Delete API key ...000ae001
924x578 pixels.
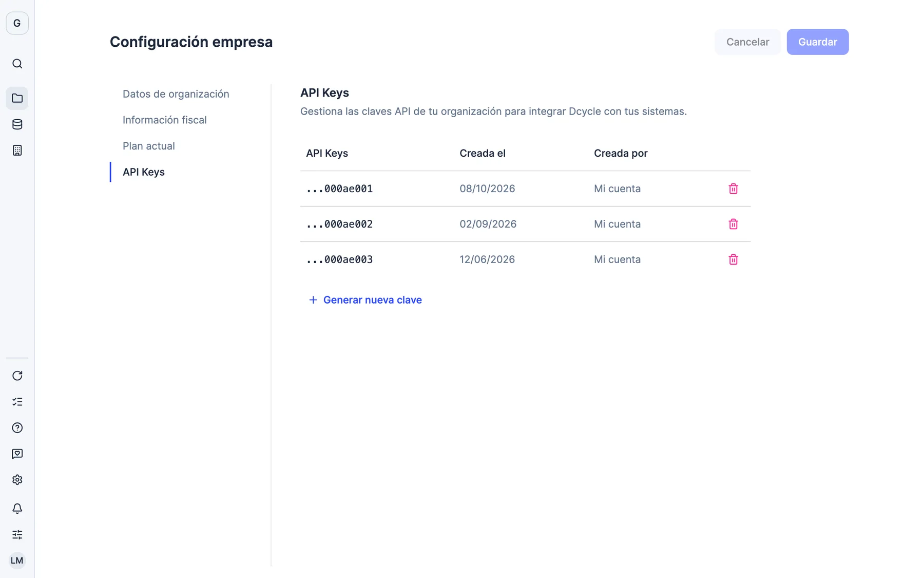[733, 189]
